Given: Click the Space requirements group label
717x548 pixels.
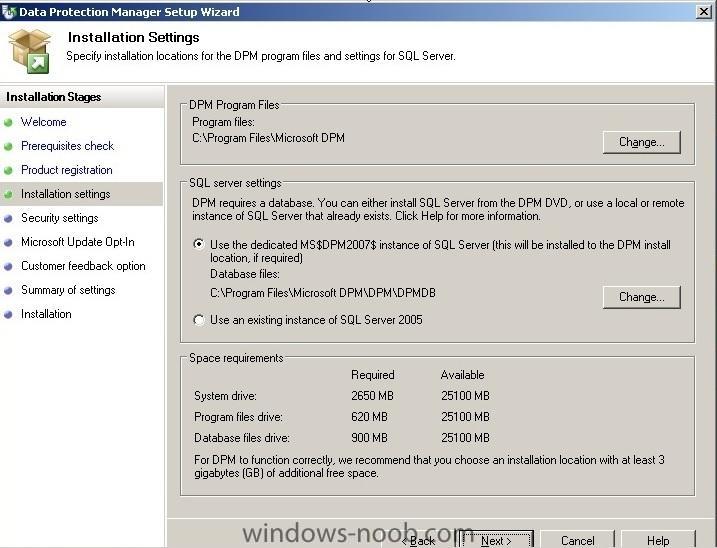Looking at the screenshot, I should point(236,358).
